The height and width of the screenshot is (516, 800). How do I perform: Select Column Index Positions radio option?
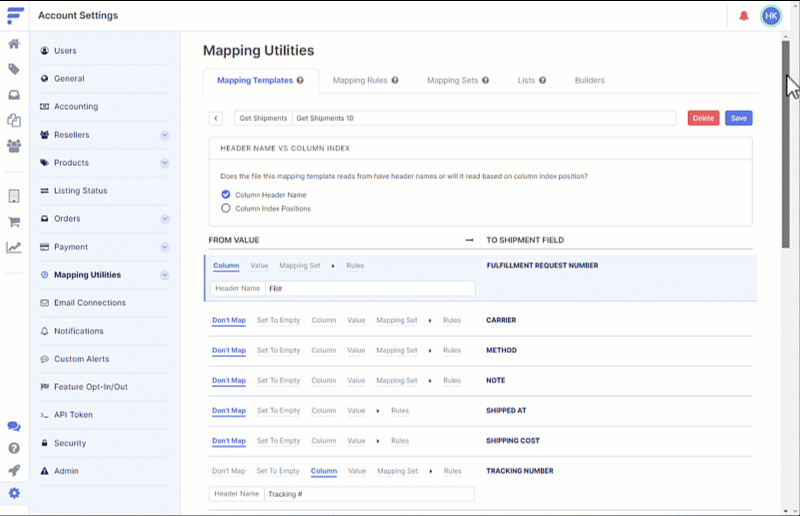(226, 208)
